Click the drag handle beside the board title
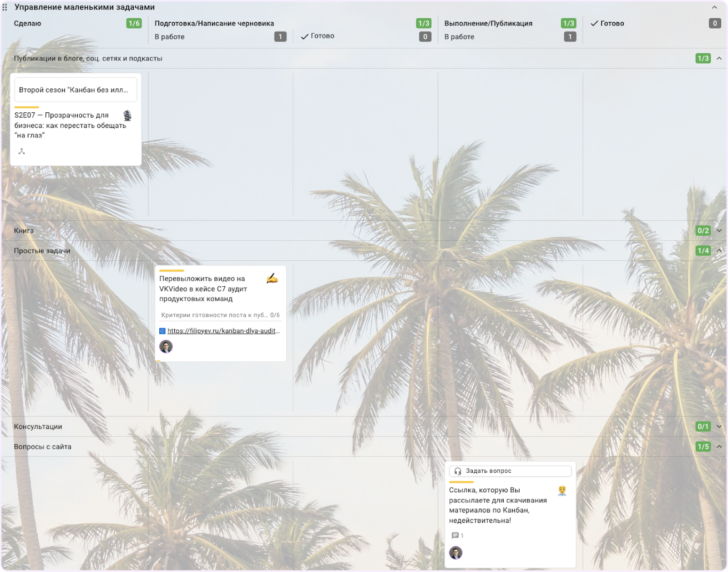728x572 pixels. pyautogui.click(x=5, y=7)
